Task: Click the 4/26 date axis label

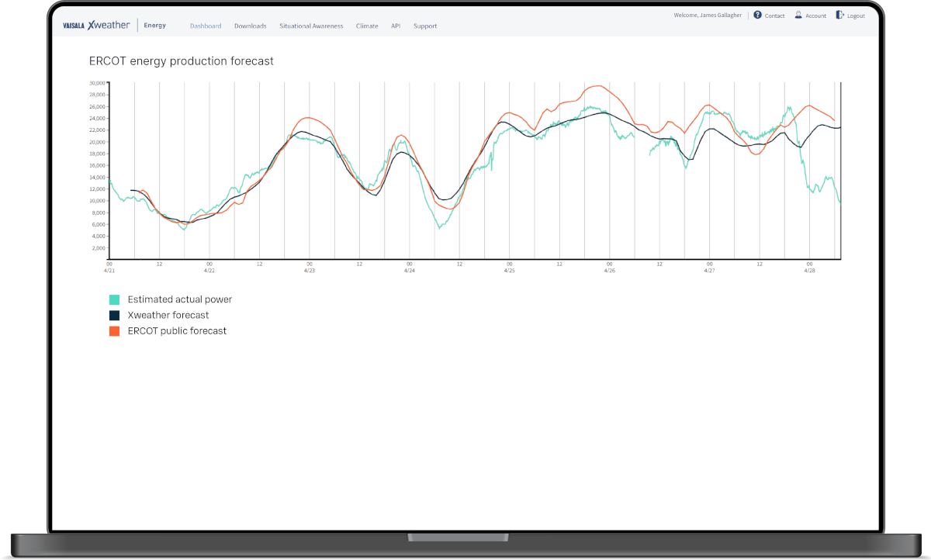Action: [609, 271]
